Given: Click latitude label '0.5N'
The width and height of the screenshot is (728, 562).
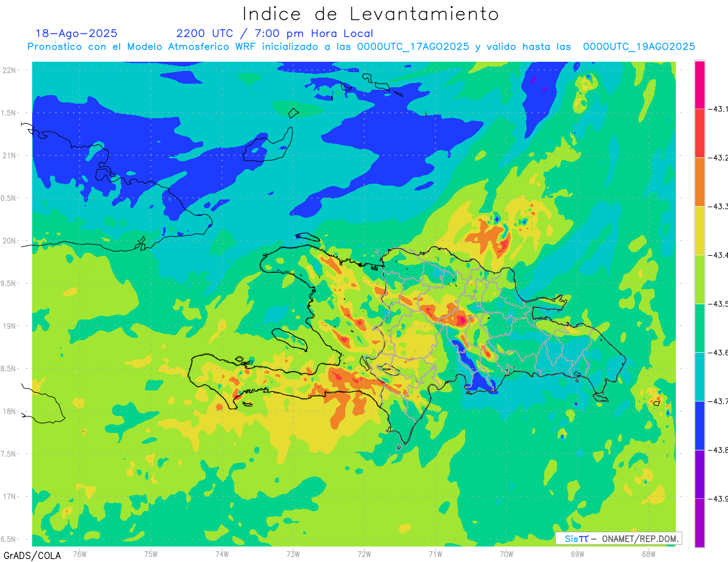Looking at the screenshot, I should point(8,198).
